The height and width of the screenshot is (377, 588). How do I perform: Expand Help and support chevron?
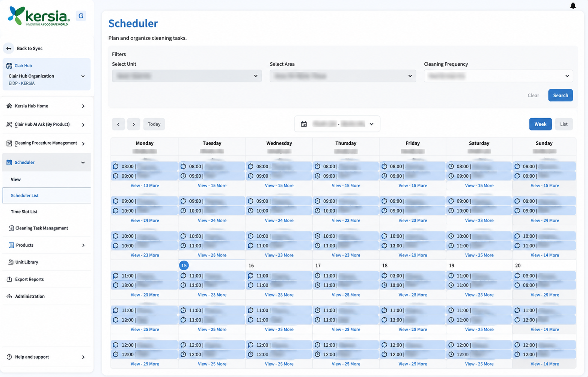point(83,357)
